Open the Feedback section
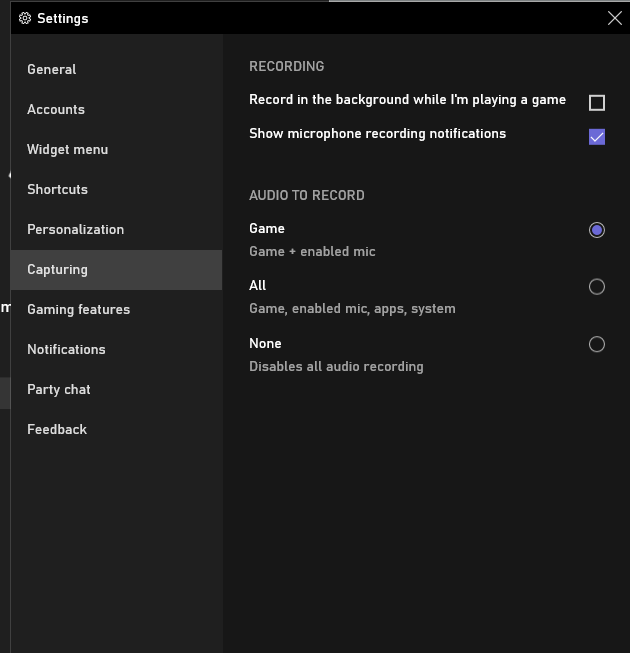 pos(57,430)
